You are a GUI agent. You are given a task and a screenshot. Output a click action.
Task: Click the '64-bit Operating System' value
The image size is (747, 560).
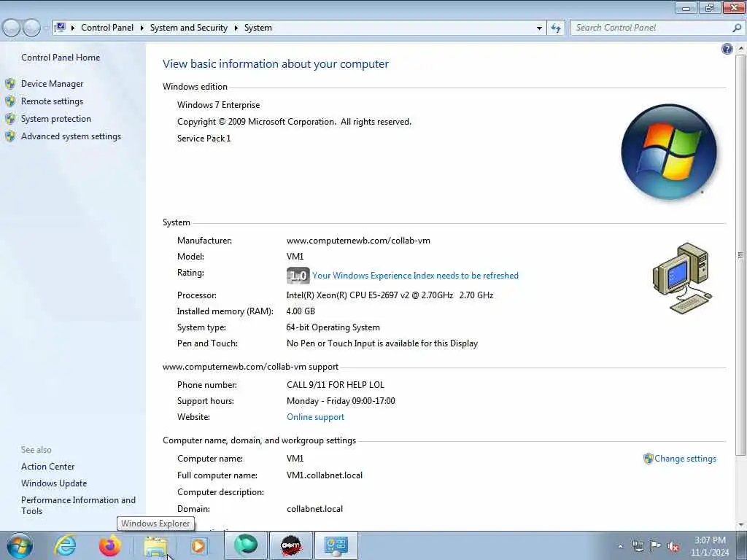click(333, 327)
